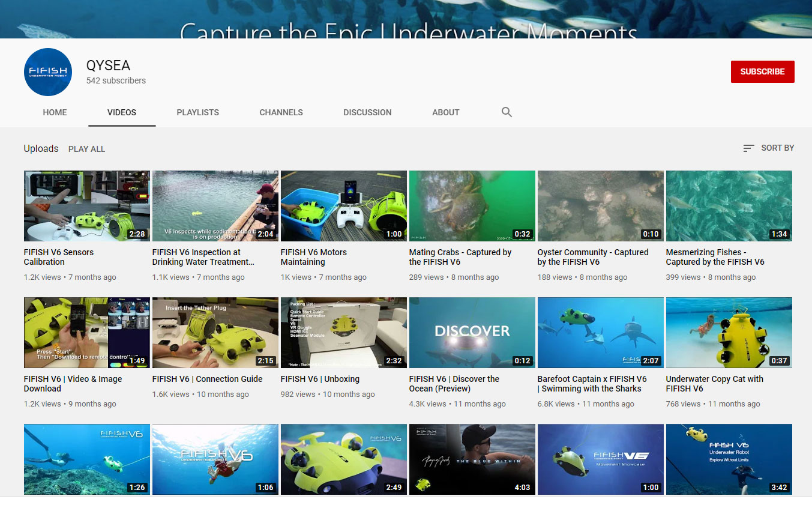This screenshot has height=508, width=812.
Task: Open Underwater Copy Cat title link
Action: [715, 384]
